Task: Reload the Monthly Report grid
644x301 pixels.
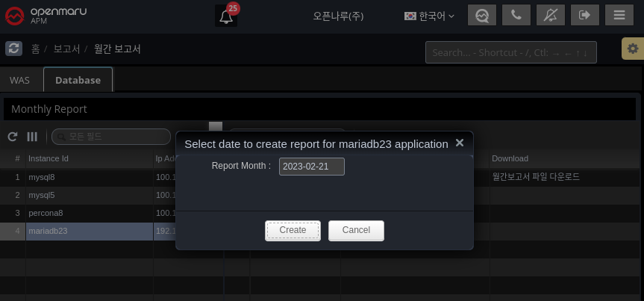Action: click(x=13, y=137)
